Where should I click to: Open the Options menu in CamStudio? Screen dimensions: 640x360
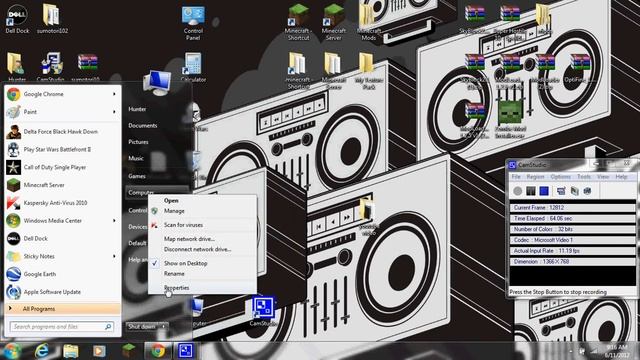tap(560, 177)
